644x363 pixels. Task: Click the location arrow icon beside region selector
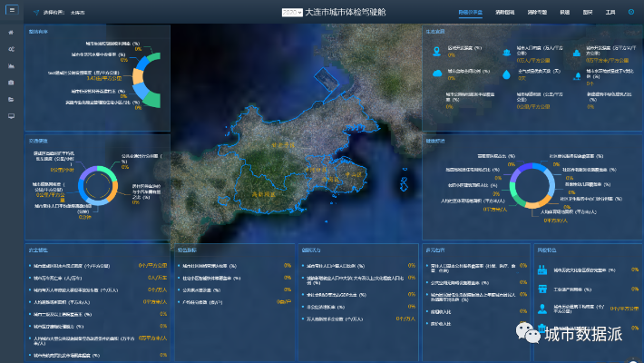[x=35, y=14]
